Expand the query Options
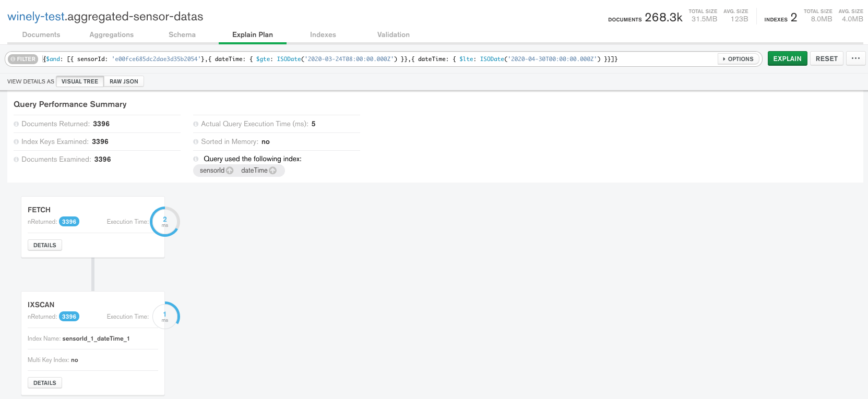This screenshot has height=399, width=868. [x=738, y=59]
